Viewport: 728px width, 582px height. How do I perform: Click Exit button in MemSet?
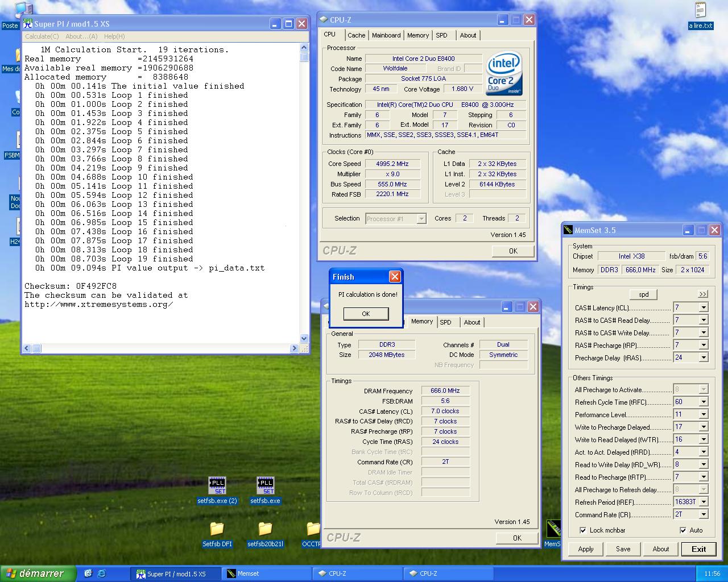pos(698,549)
